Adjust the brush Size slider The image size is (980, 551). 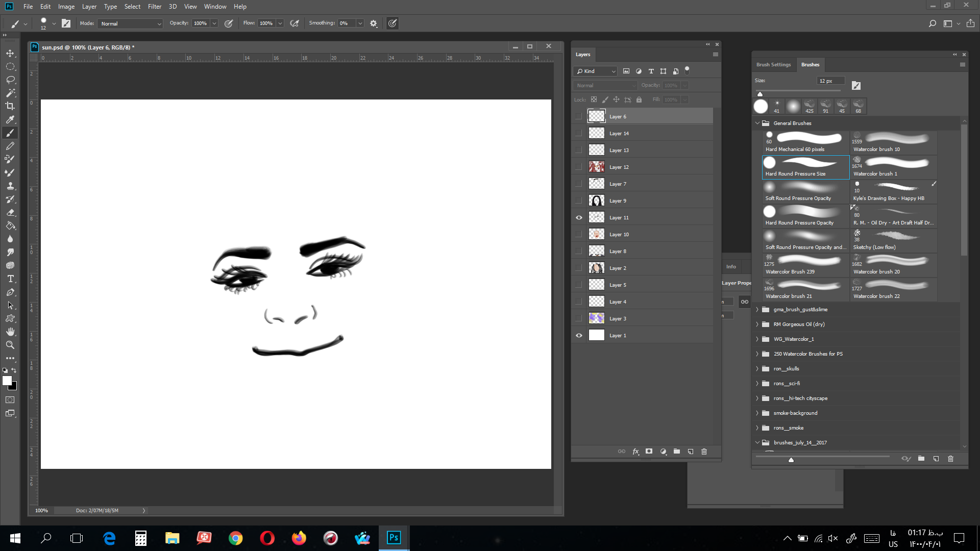click(760, 93)
